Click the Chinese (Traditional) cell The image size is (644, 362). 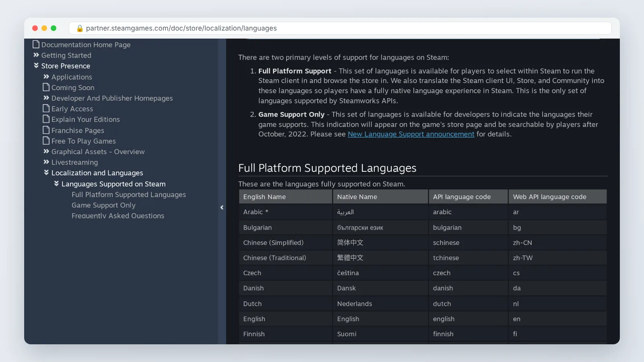[285, 258]
